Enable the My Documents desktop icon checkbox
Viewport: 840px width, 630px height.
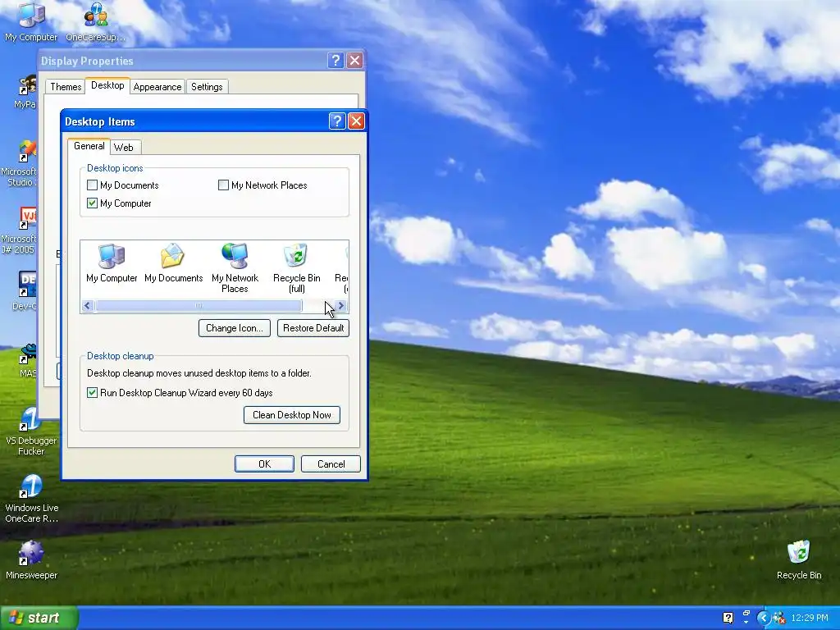click(x=92, y=185)
